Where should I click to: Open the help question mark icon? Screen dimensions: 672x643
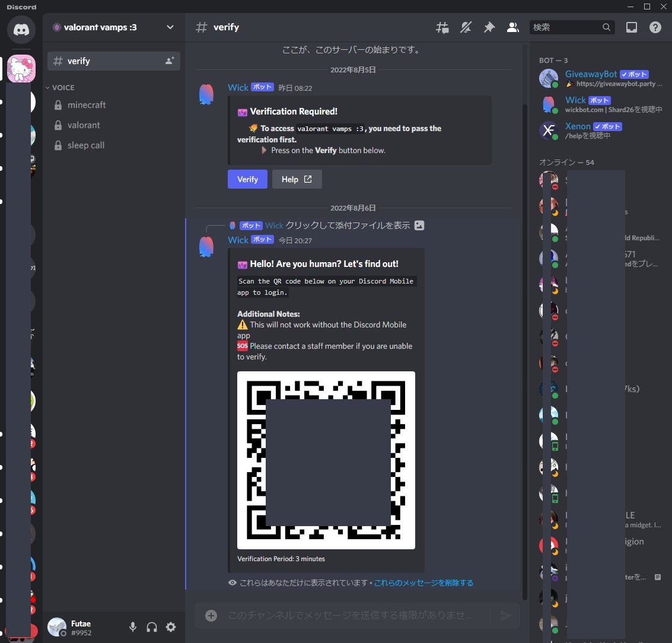pyautogui.click(x=655, y=27)
